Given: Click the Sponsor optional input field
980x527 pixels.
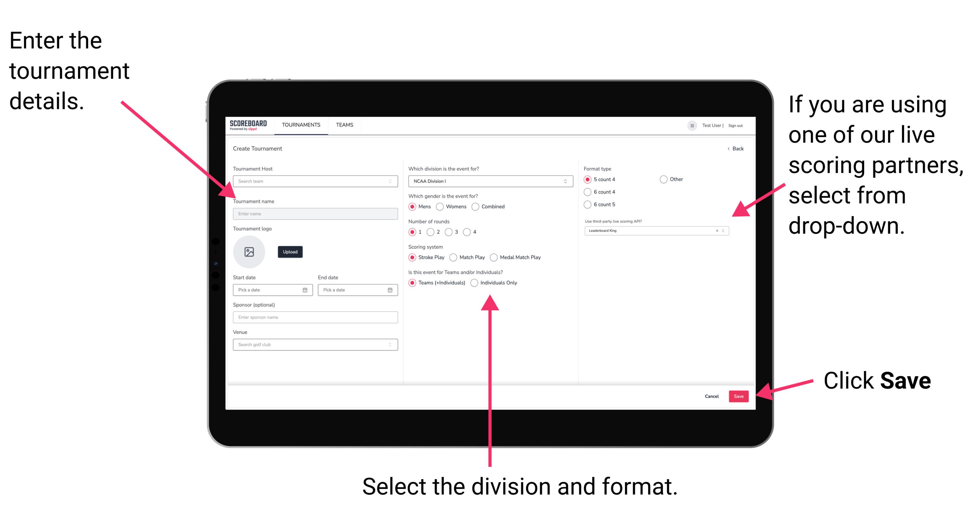Looking at the screenshot, I should (314, 317).
